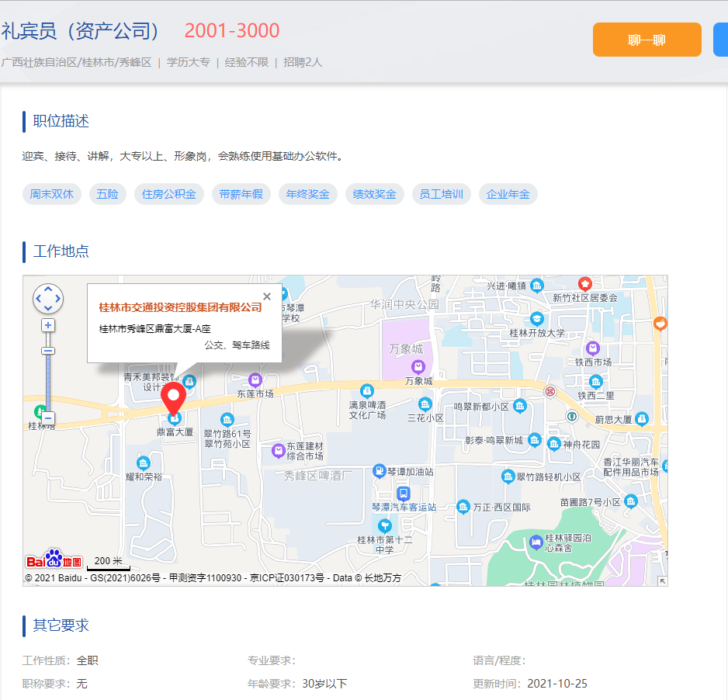Viewport: 728px width, 700px height.
Task: Click the orange 聊一聊 chat button
Action: pyautogui.click(x=647, y=40)
